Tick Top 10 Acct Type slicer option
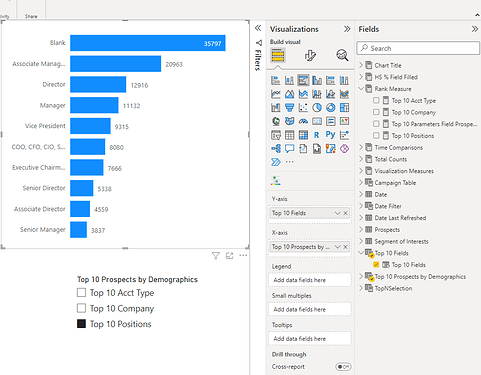481x375 pixels. pos(81,293)
